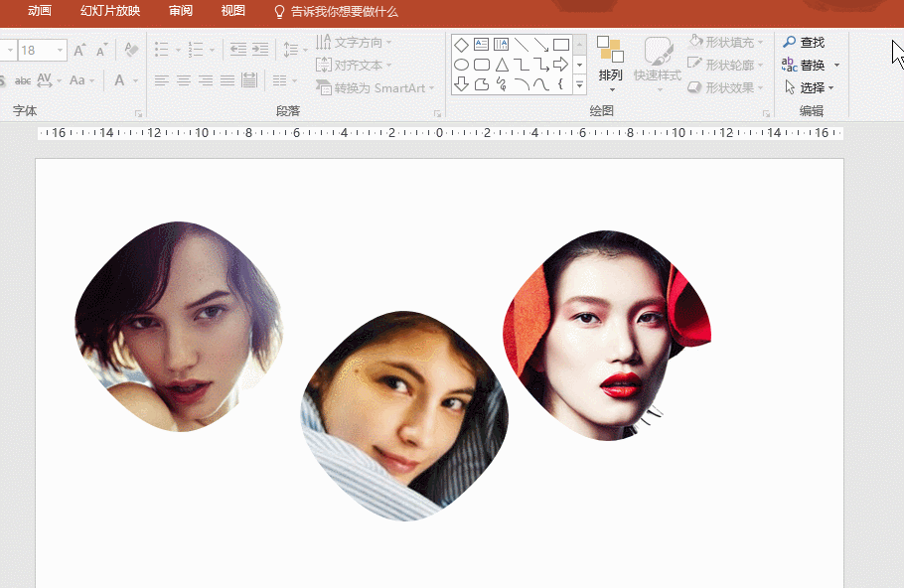Toggle center text alignment
Image resolution: width=904 pixels, height=588 pixels.
coord(184,80)
